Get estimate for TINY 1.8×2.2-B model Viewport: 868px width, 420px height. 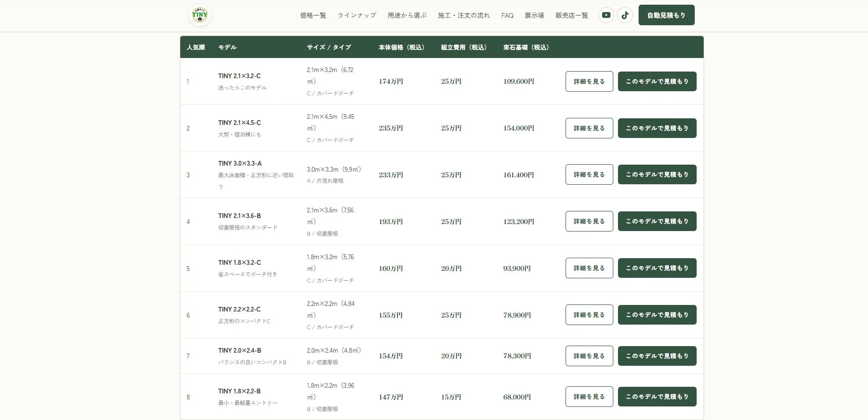coord(657,397)
